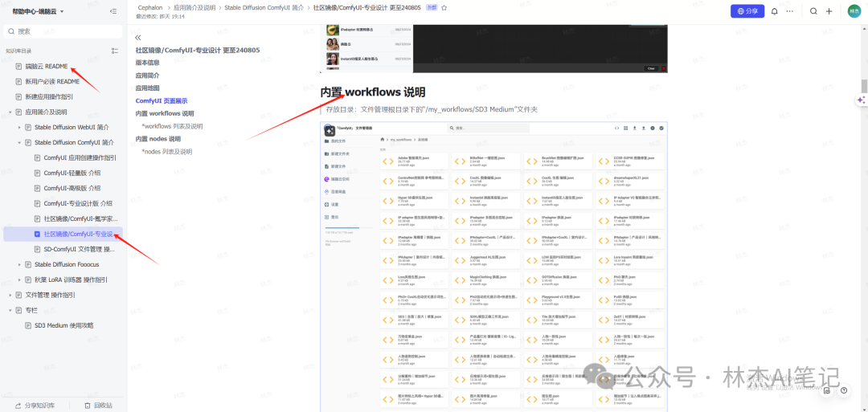Open 端脑云 README page
This screenshot has height=412, width=868.
[47, 67]
